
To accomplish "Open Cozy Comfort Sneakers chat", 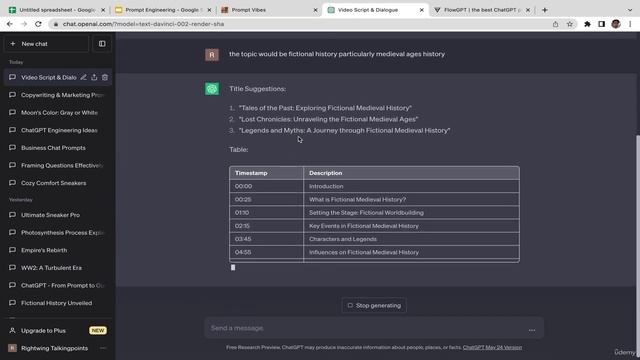I will tap(58, 183).
